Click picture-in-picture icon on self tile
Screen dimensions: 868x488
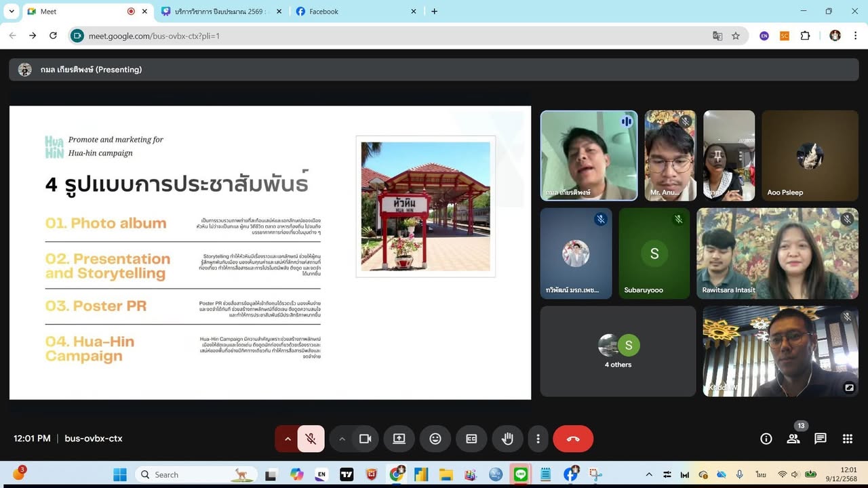(x=849, y=388)
